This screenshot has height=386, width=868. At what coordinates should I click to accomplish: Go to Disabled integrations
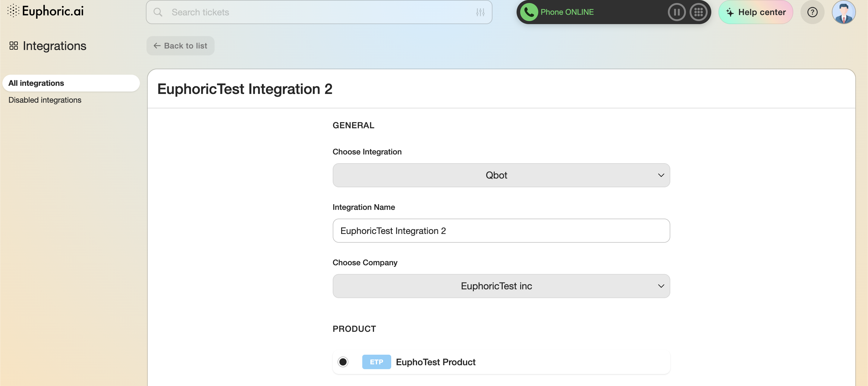(x=45, y=100)
